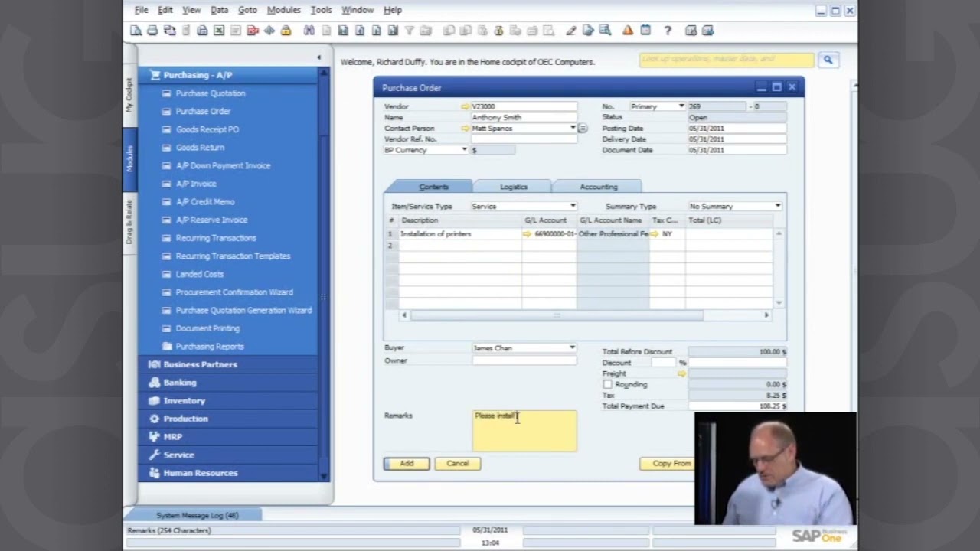
Task: Go to Previous Record toolbar icon
Action: click(360, 31)
